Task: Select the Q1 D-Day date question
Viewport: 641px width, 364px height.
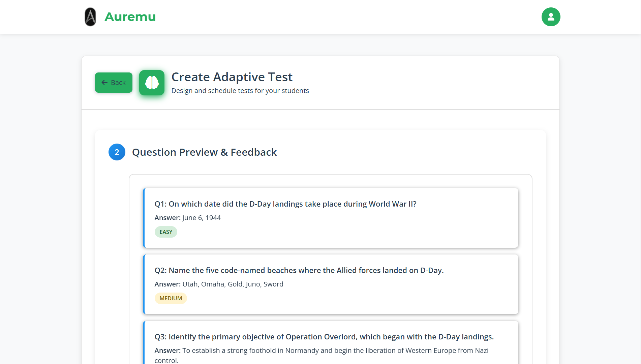Action: point(285,204)
